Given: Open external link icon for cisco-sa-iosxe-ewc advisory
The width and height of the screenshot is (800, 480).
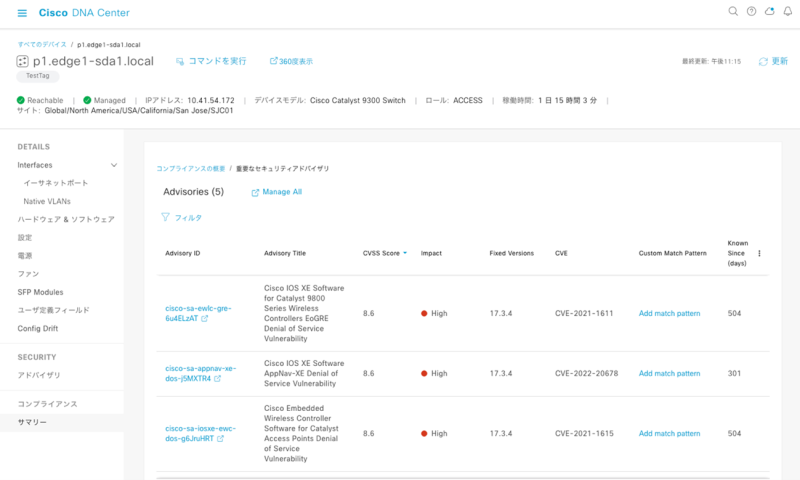Looking at the screenshot, I should tap(220, 438).
